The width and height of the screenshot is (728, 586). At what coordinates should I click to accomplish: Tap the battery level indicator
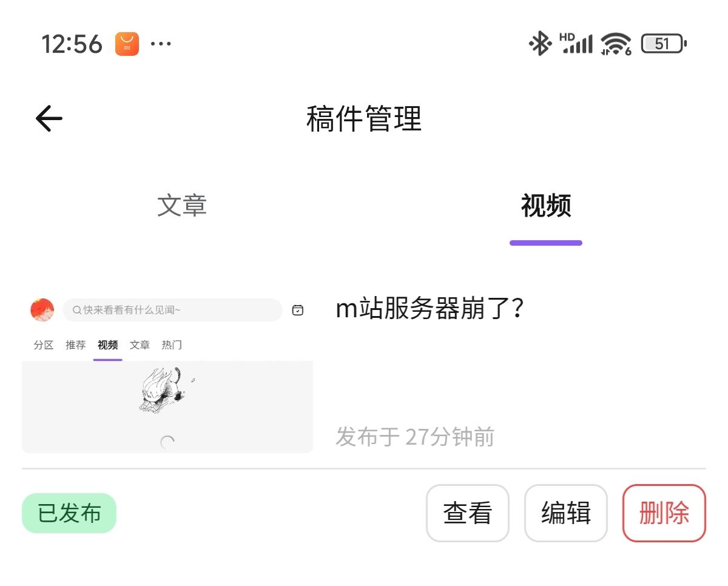pos(664,44)
